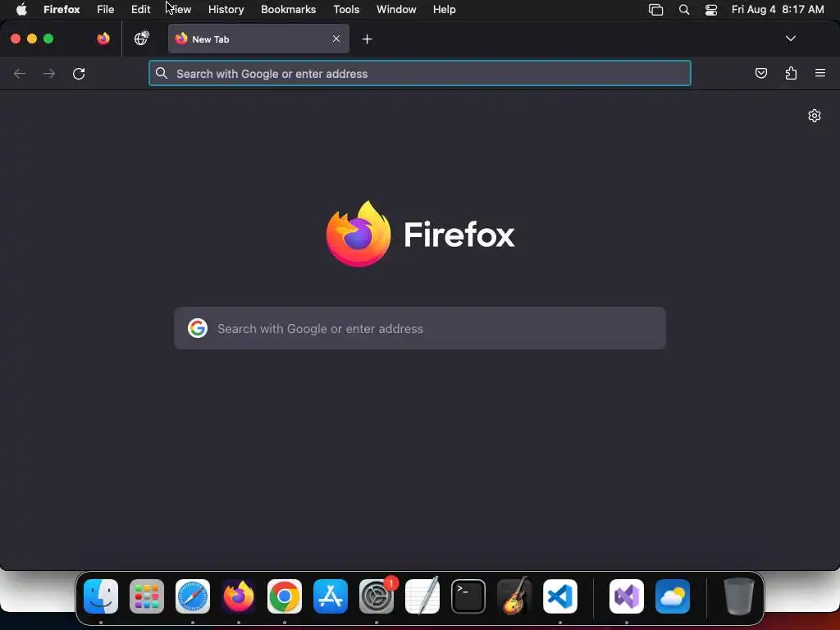The image size is (840, 630).
Task: Go back to previous page
Action: pyautogui.click(x=20, y=73)
